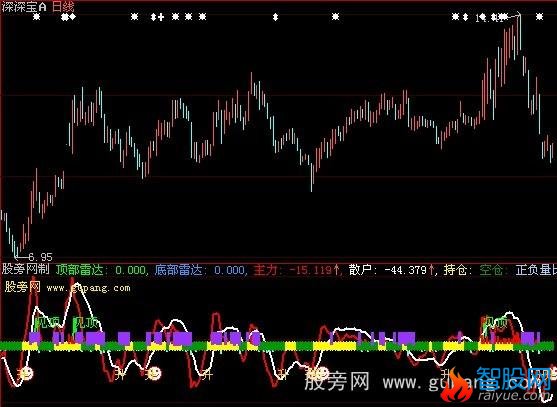Image resolution: width=557 pixels, height=407 pixels.
Task: Click the rightmost star info marker at top
Action: [539, 16]
